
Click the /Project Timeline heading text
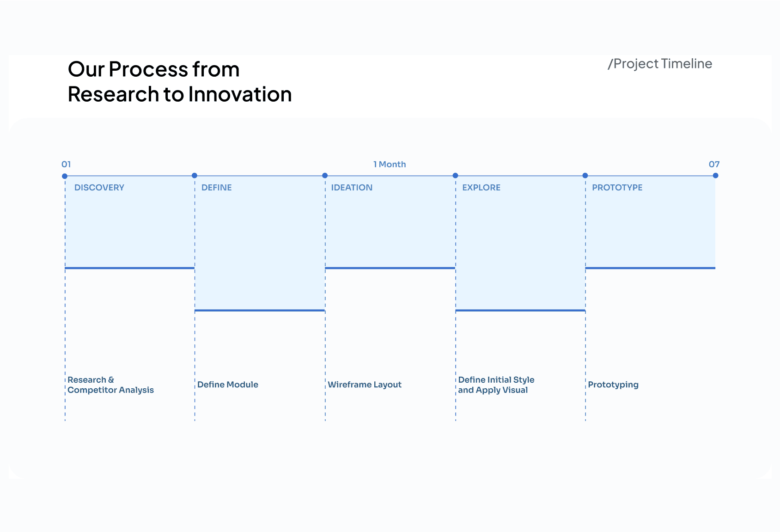[x=660, y=64]
